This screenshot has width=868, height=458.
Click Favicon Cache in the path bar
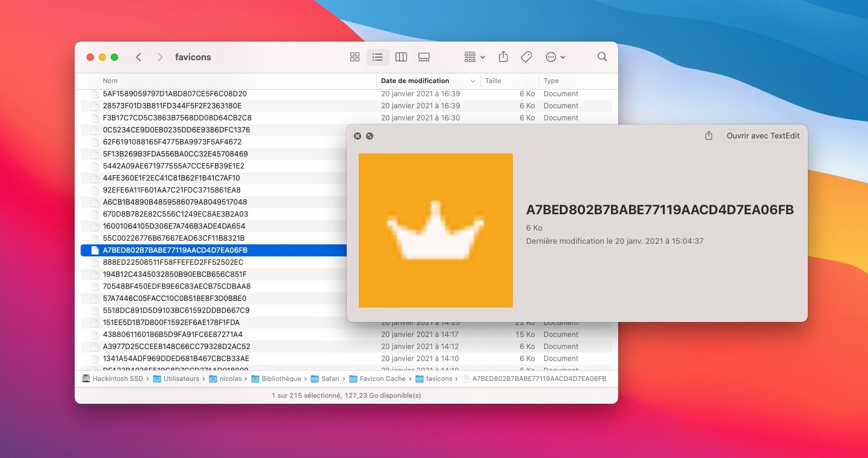[x=377, y=379]
